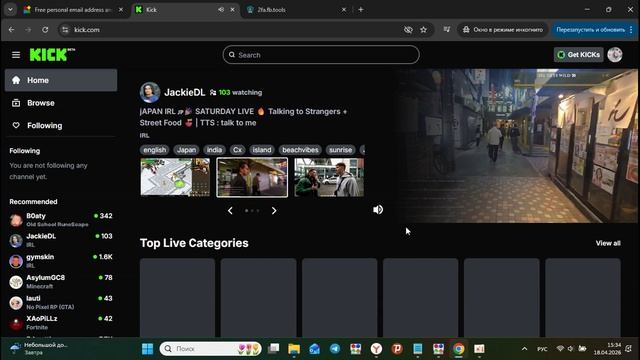Show hidden system tray icons
Image resolution: width=640 pixels, height=360 pixels.
(x=524, y=349)
